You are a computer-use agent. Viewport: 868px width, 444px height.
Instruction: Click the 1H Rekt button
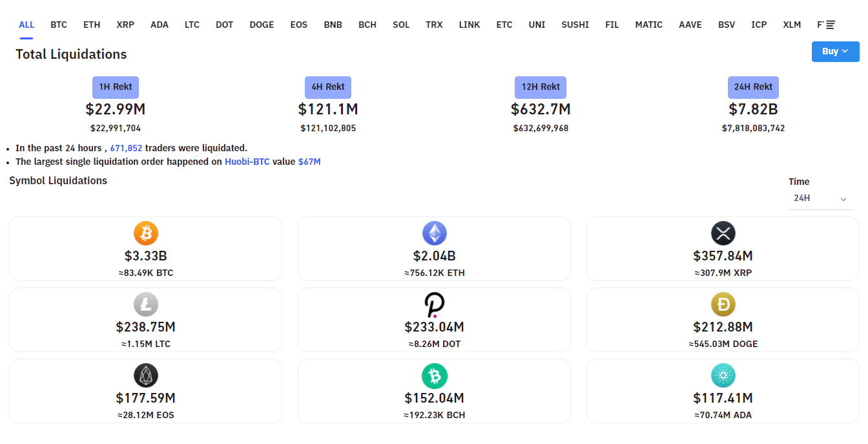click(116, 87)
